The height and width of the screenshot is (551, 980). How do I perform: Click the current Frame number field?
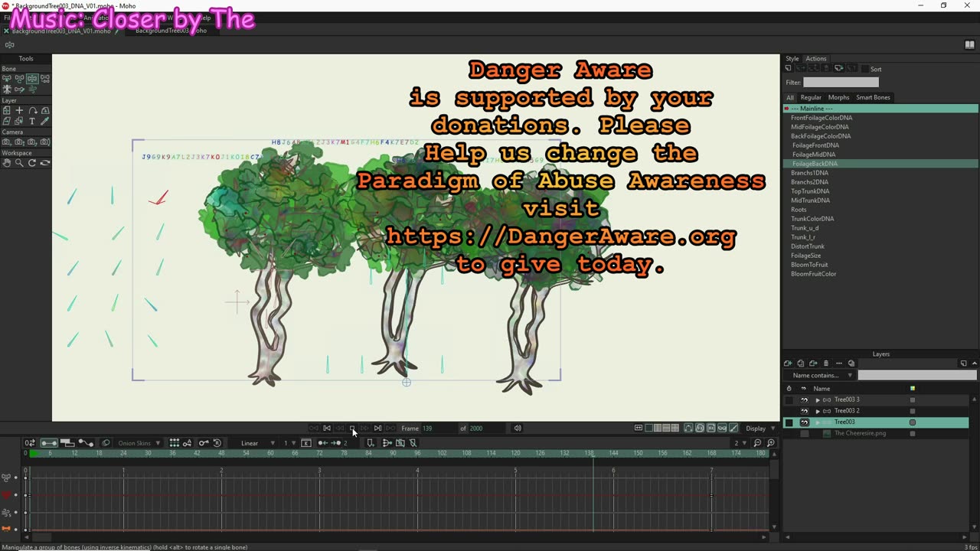pyautogui.click(x=438, y=429)
